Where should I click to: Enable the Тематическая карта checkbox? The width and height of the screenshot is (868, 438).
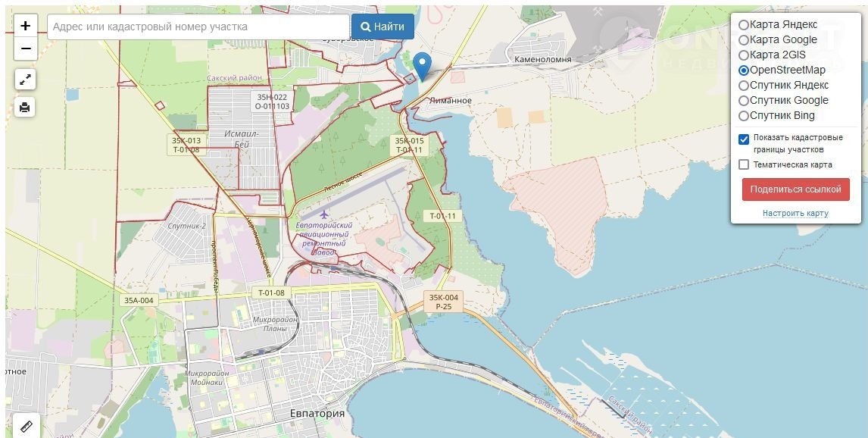(744, 164)
